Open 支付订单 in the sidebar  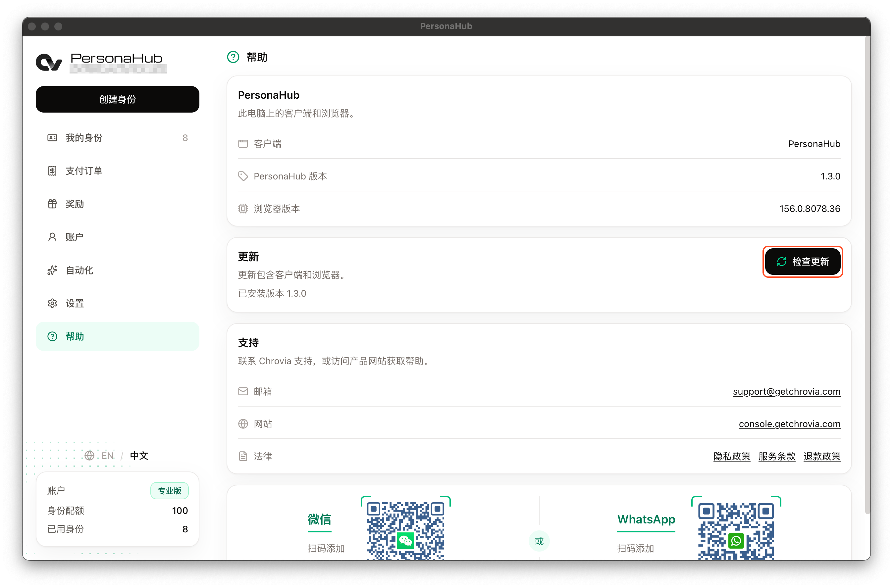118,171
